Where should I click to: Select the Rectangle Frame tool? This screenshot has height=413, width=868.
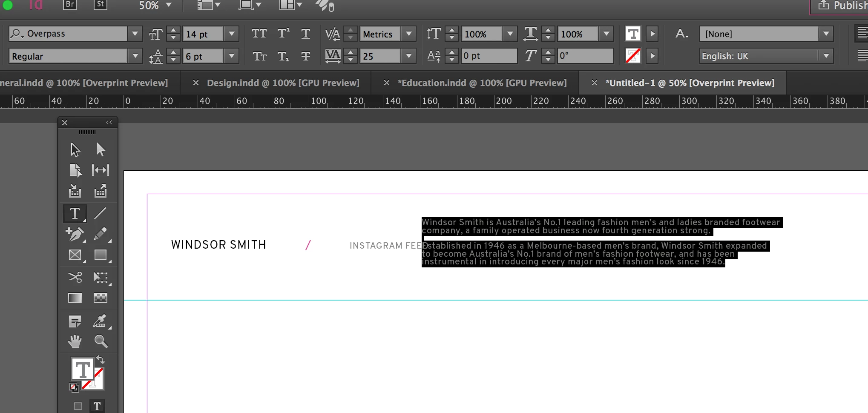pos(75,255)
